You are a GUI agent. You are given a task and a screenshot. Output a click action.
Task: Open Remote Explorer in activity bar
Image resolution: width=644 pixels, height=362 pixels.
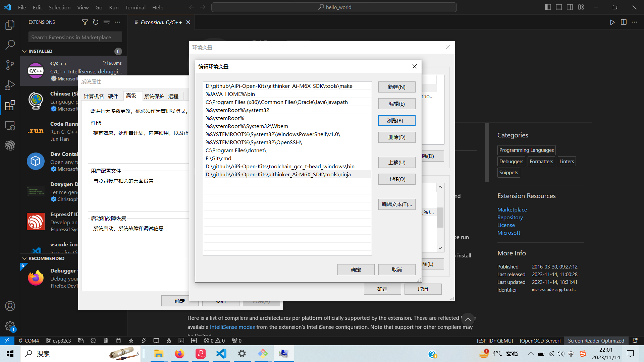(x=10, y=126)
